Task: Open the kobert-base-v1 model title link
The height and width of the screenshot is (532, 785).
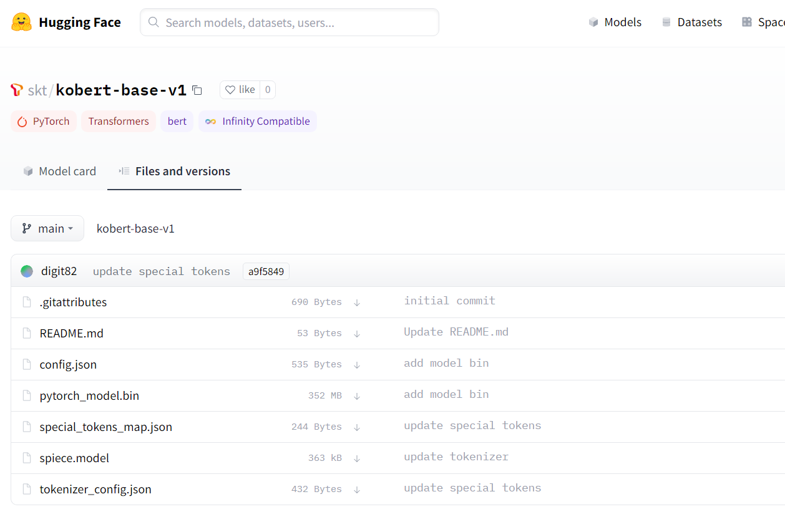Action: point(121,90)
